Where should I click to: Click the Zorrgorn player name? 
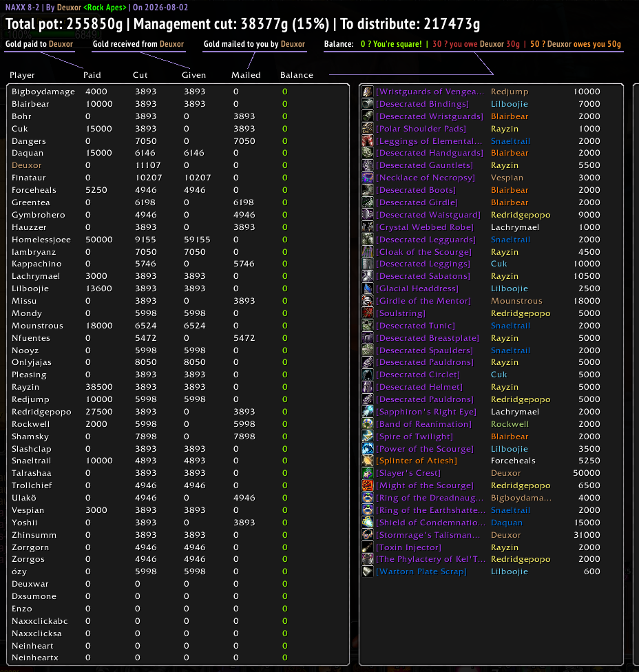[x=30, y=547]
